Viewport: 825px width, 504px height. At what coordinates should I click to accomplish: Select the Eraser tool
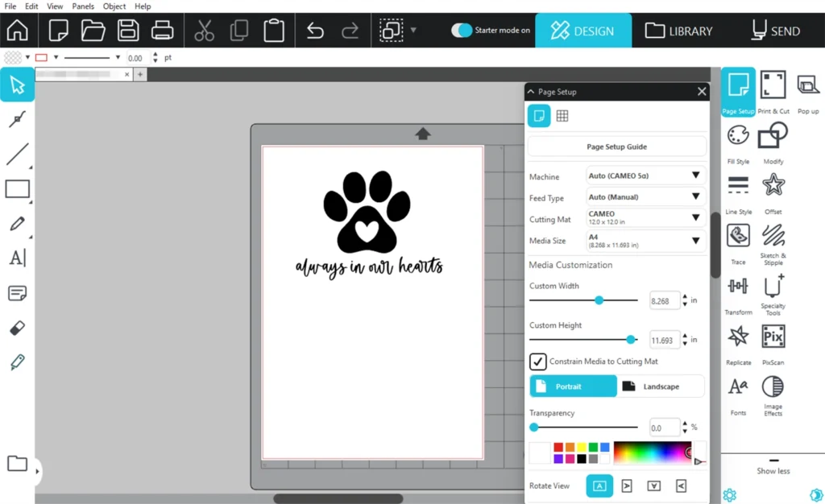coord(17,328)
